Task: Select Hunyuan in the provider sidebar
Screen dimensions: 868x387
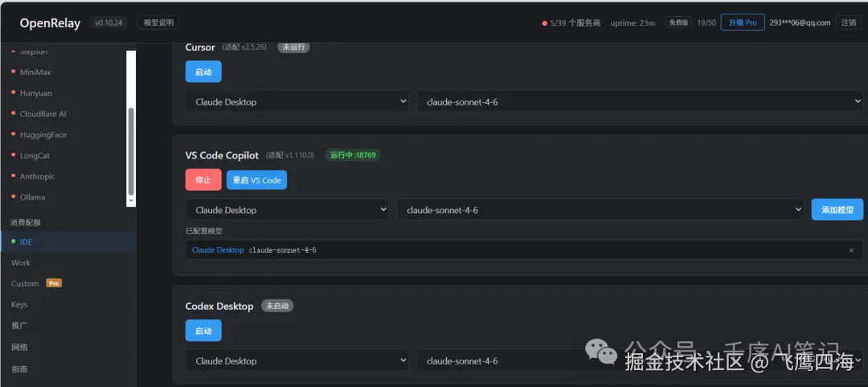Action: click(35, 93)
